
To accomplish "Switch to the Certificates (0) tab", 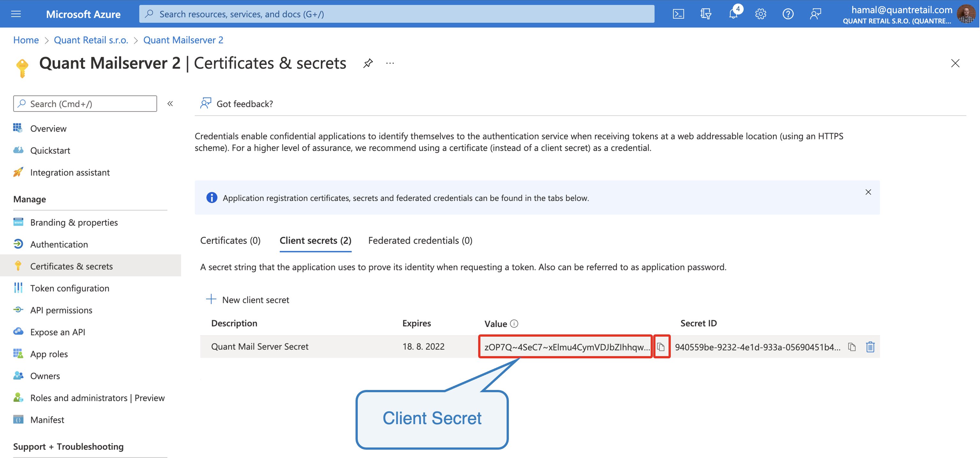I will click(x=230, y=240).
